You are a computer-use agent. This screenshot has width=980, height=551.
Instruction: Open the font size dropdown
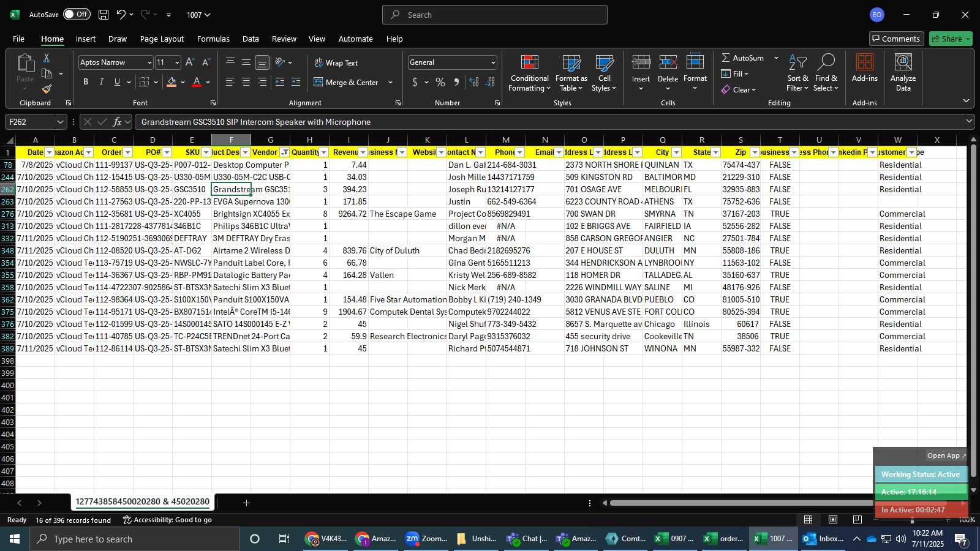point(177,62)
